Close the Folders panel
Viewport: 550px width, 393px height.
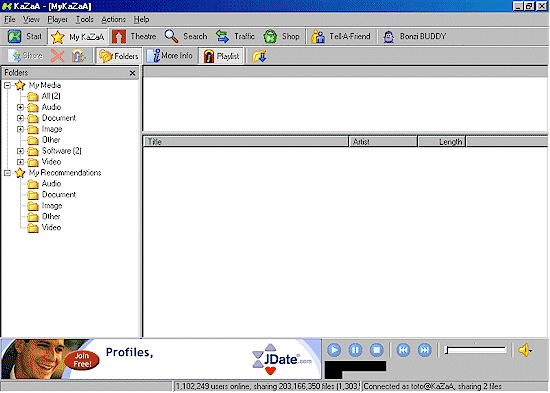[x=132, y=73]
